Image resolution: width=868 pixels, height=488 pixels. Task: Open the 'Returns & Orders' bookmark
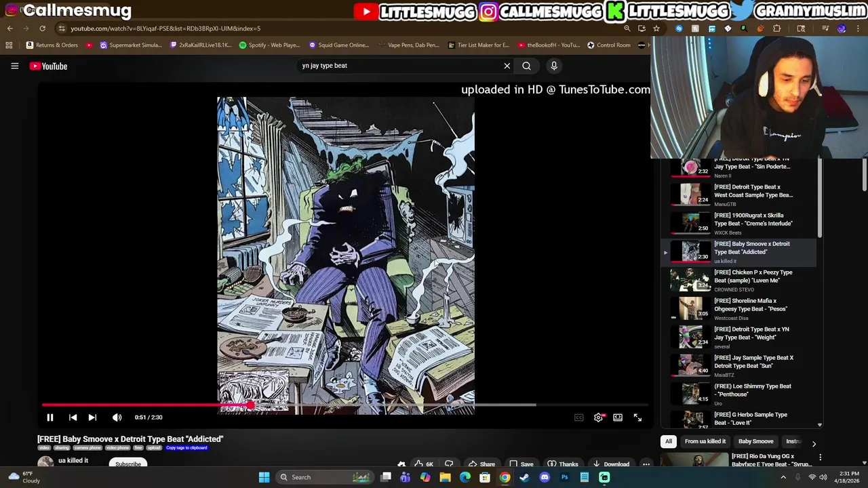click(x=52, y=45)
